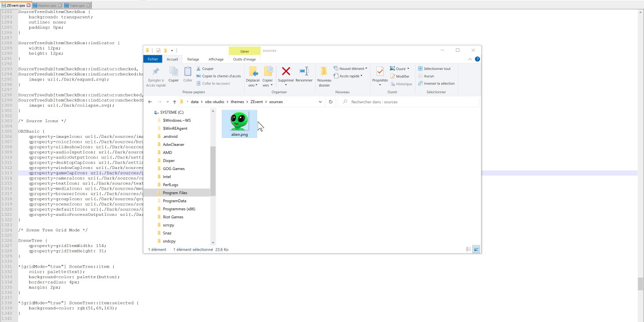Viewport: 644px width, 322px height.
Task: Switch to details view layout icon
Action: click(468, 249)
